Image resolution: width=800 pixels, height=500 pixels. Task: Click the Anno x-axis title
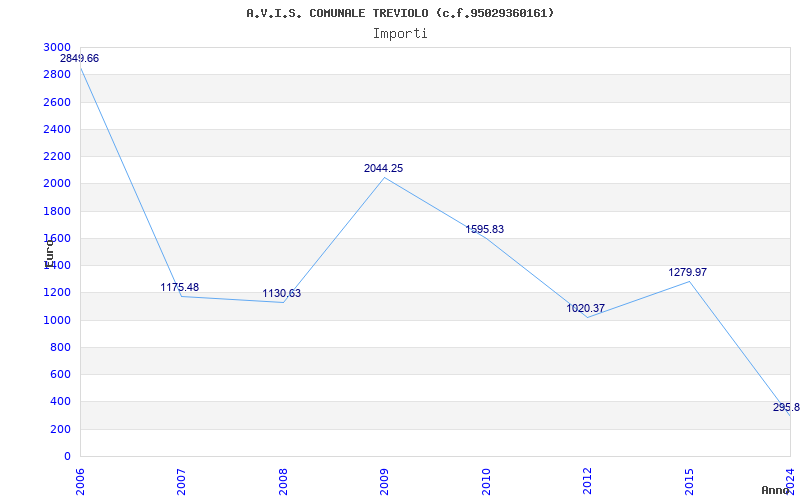click(x=775, y=490)
